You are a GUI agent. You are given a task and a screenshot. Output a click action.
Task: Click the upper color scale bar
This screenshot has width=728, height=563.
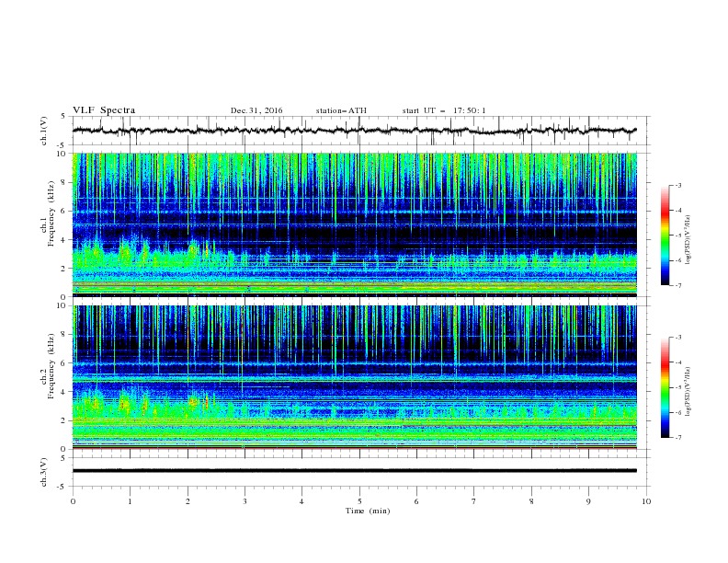[x=665, y=236]
